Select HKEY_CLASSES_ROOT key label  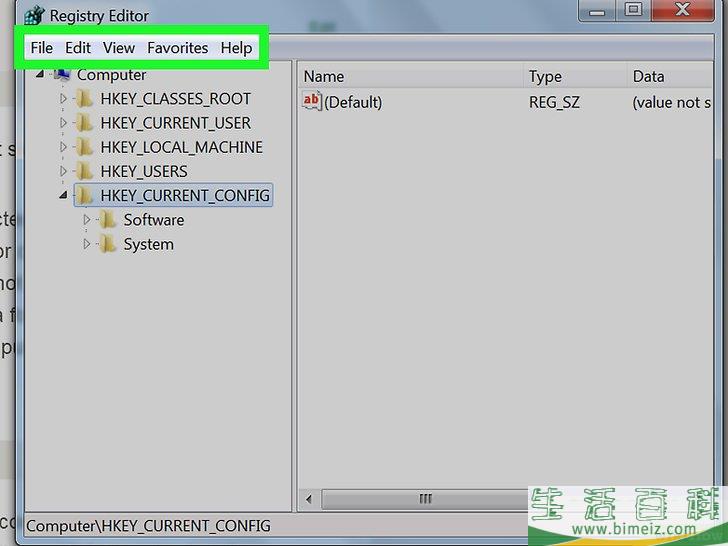click(x=176, y=99)
